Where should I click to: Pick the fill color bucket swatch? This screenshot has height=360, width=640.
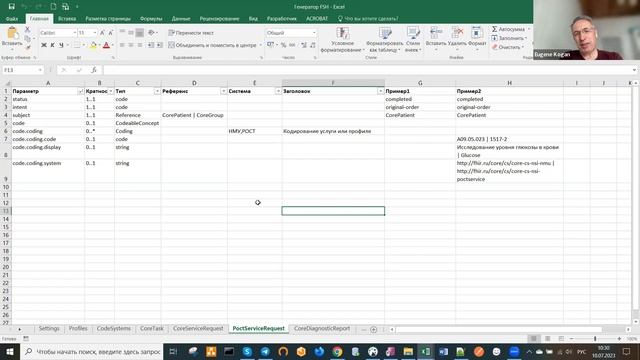pos(93,45)
